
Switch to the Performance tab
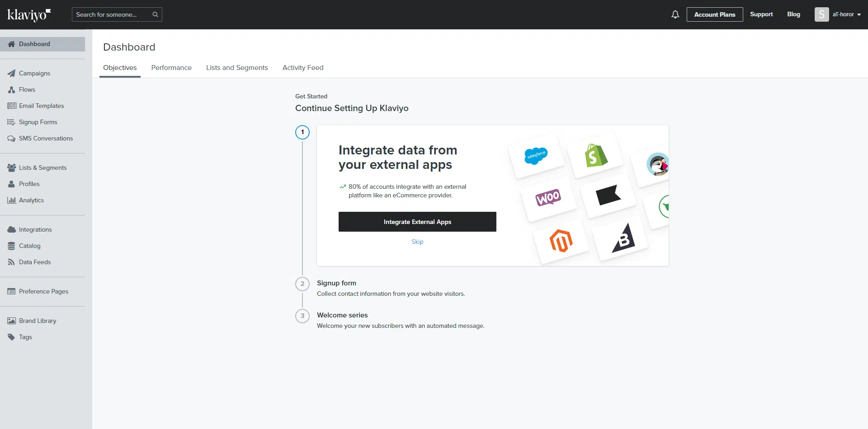click(x=171, y=68)
